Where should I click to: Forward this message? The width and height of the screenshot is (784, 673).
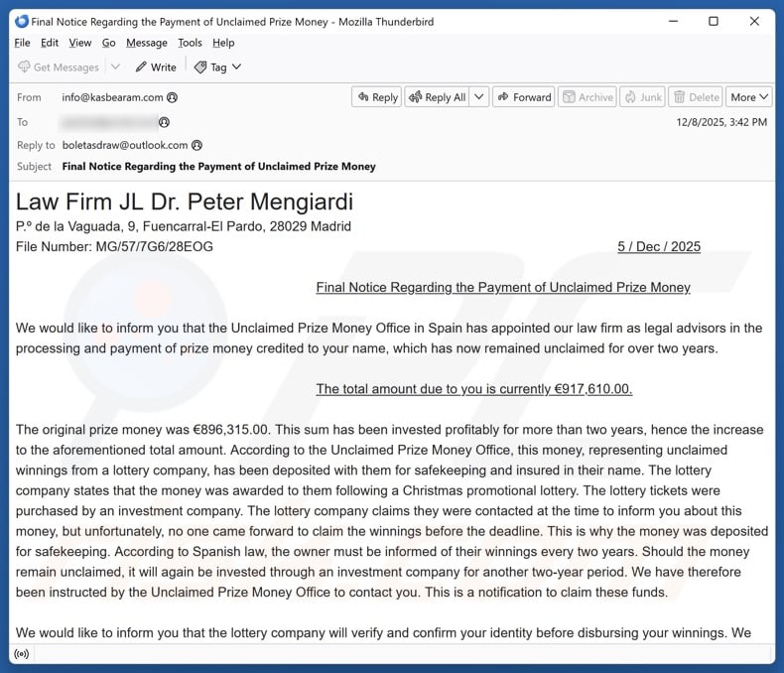coord(523,97)
